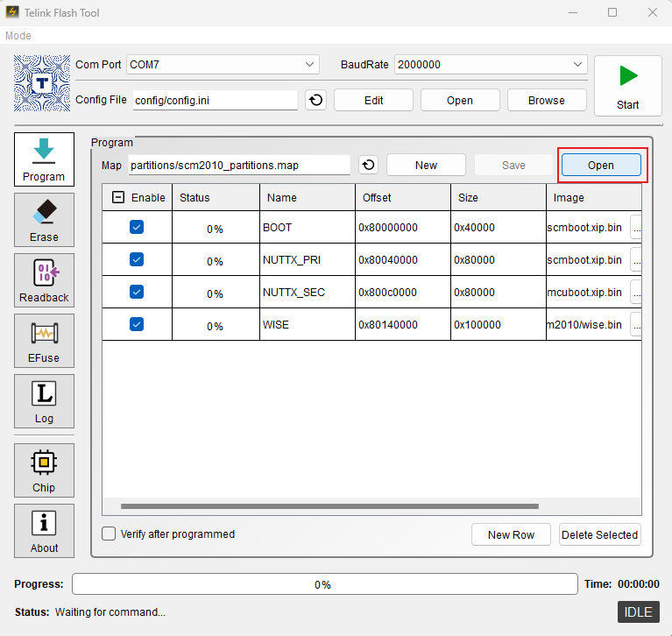Expand the Com Port dropdown
The width and height of the screenshot is (672, 636).
(309, 64)
